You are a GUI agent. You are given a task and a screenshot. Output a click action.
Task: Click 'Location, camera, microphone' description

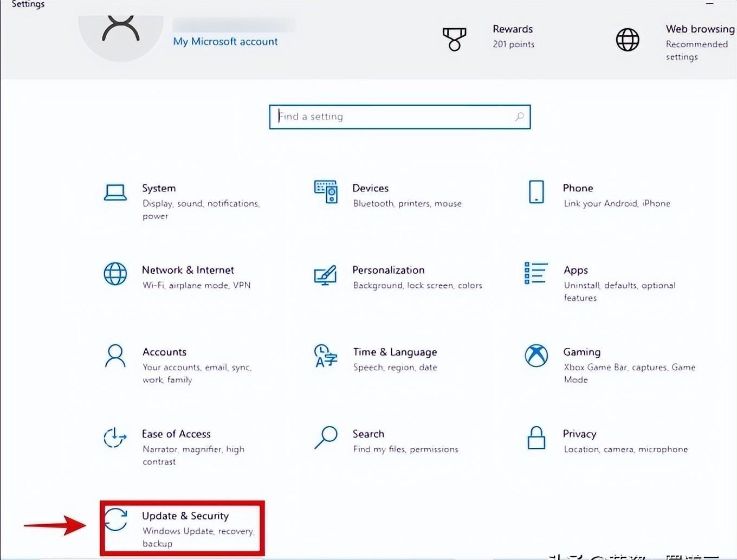(x=626, y=449)
